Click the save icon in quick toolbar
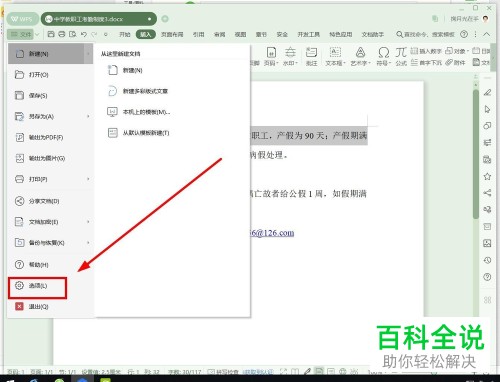The width and height of the screenshot is (500, 382). point(51,34)
